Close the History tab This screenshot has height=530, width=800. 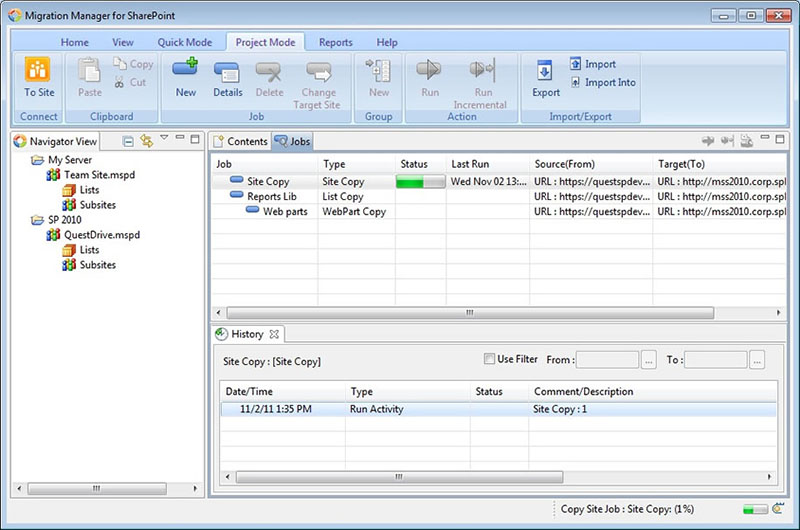click(274, 334)
